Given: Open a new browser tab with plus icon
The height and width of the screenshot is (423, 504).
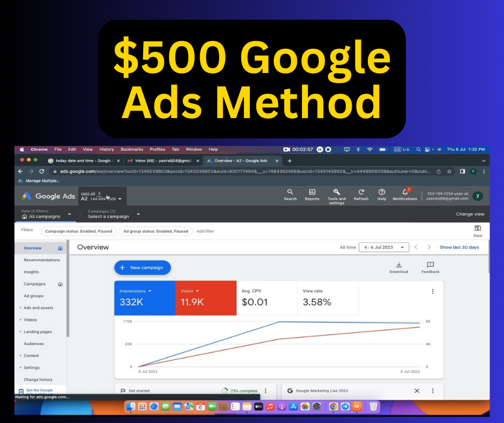Looking at the screenshot, I should [x=290, y=161].
